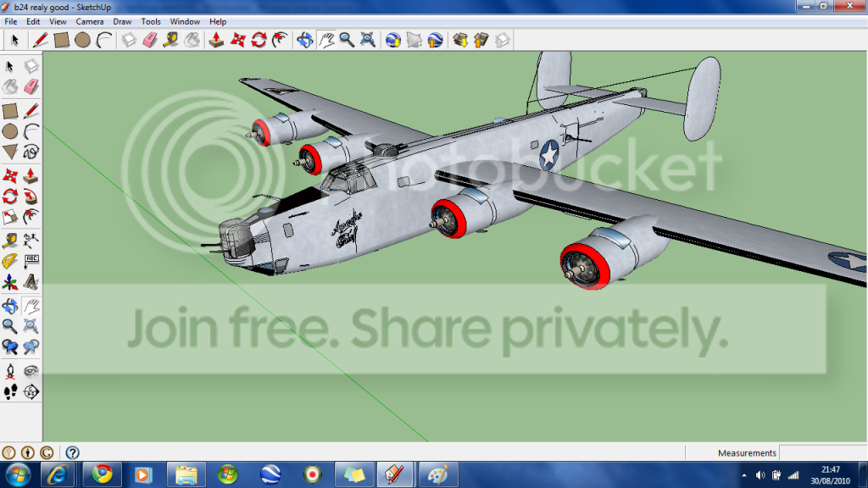Image resolution: width=868 pixels, height=488 pixels.
Task: Click the volume speaker tray icon
Action: (x=760, y=475)
